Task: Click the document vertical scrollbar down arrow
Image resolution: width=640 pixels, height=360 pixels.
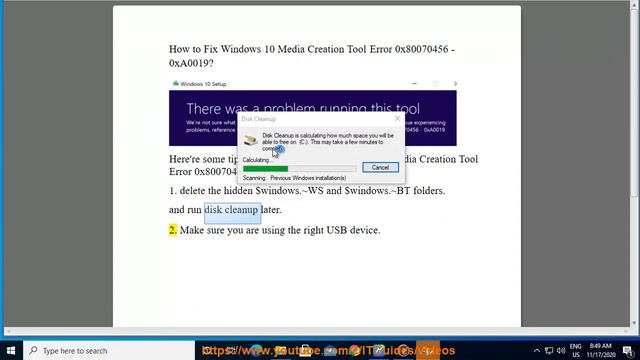Action: click(635, 323)
